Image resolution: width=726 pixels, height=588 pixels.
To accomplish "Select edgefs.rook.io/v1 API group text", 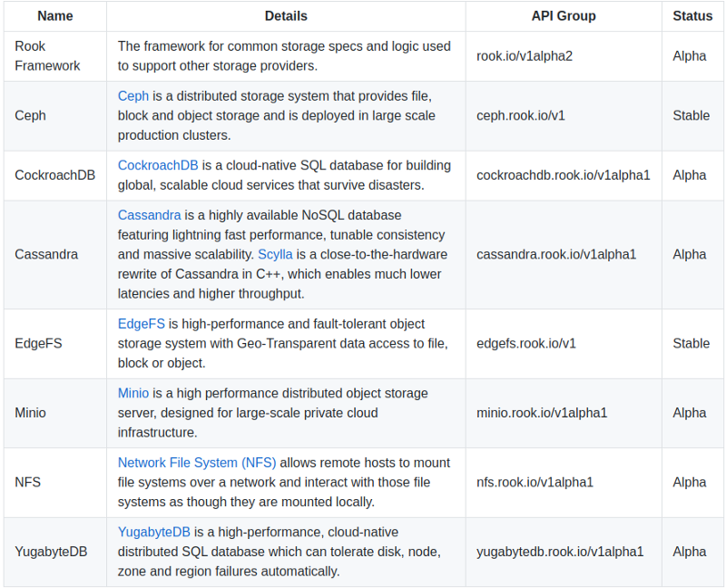I will 526,343.
